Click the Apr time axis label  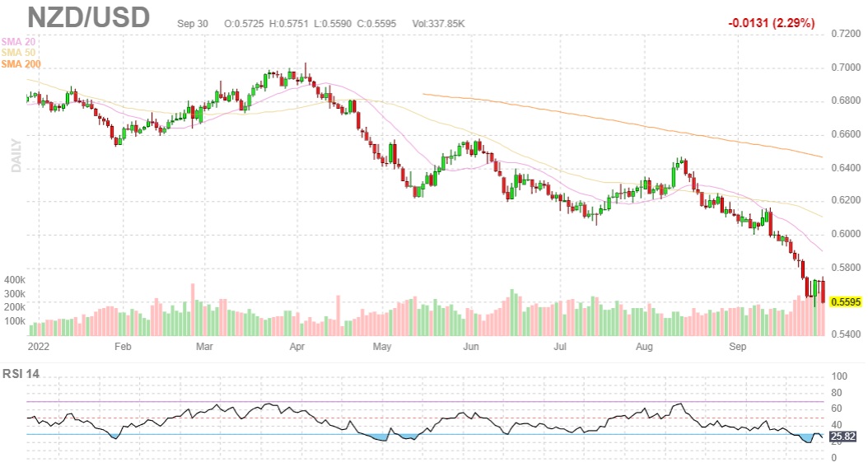pyautogui.click(x=297, y=347)
